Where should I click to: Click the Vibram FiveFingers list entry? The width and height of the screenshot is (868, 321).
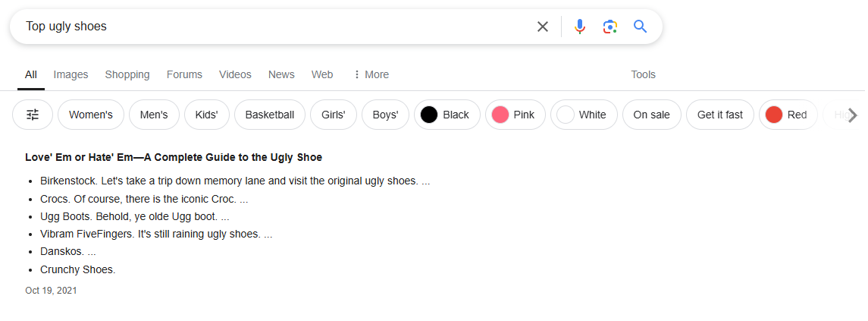tap(156, 234)
